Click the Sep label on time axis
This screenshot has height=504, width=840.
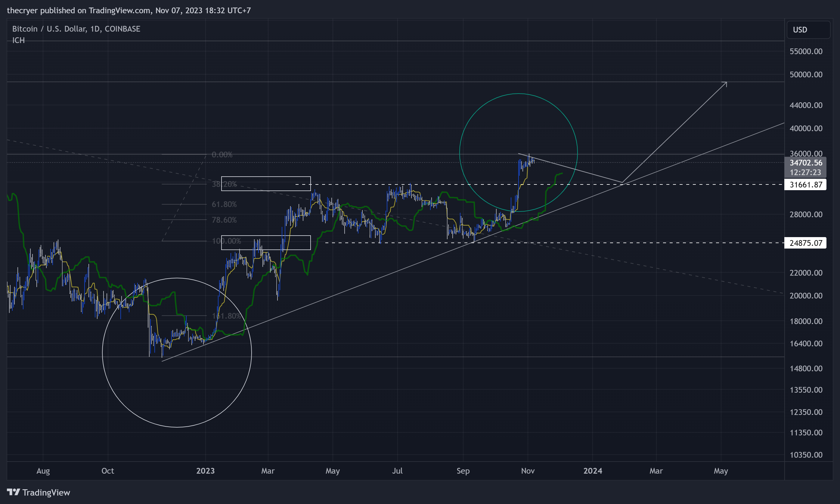[x=463, y=471]
